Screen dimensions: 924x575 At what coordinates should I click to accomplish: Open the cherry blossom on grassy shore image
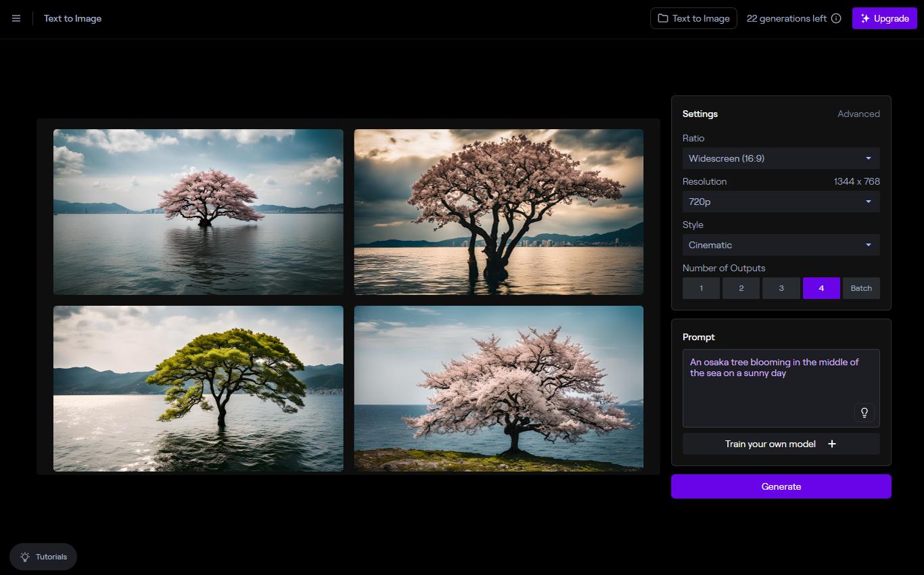coord(499,388)
